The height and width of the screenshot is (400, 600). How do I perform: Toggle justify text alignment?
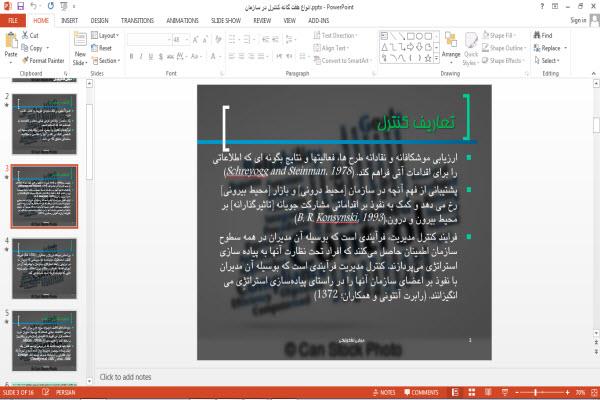click(x=261, y=57)
